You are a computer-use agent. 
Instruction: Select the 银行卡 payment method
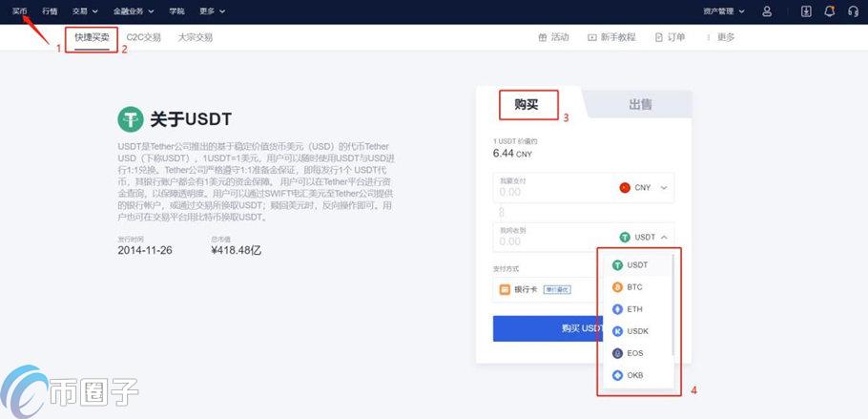pyautogui.click(x=527, y=289)
